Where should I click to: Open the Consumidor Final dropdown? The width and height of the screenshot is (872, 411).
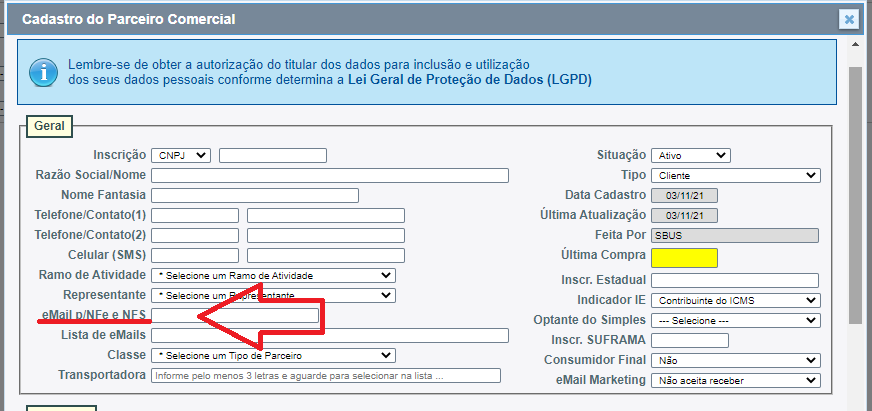[735, 360]
